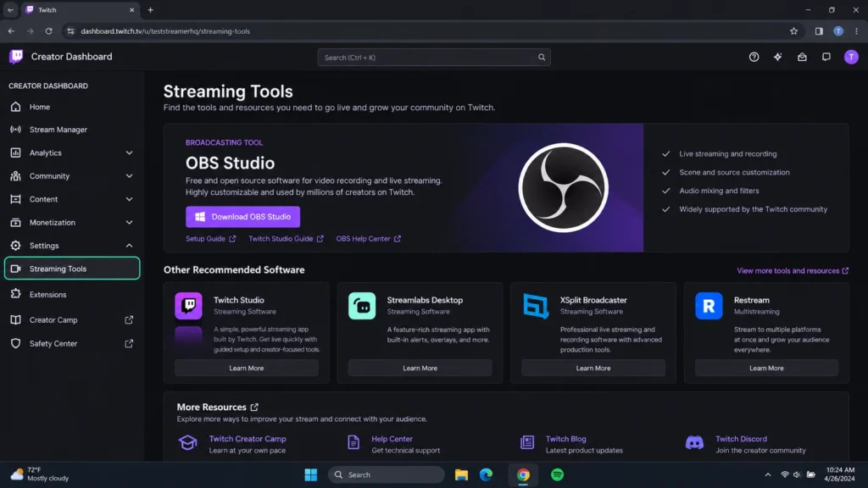The image size is (868, 488).
Task: Bookmark this page with the star icon
Action: coord(793,31)
